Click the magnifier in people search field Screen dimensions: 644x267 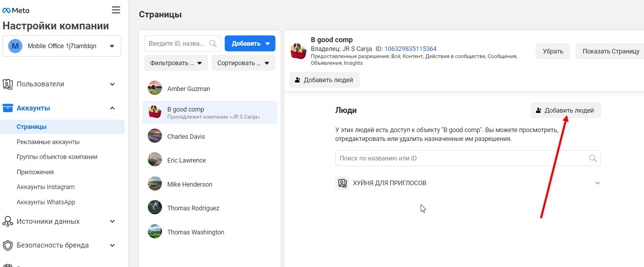coord(593,158)
